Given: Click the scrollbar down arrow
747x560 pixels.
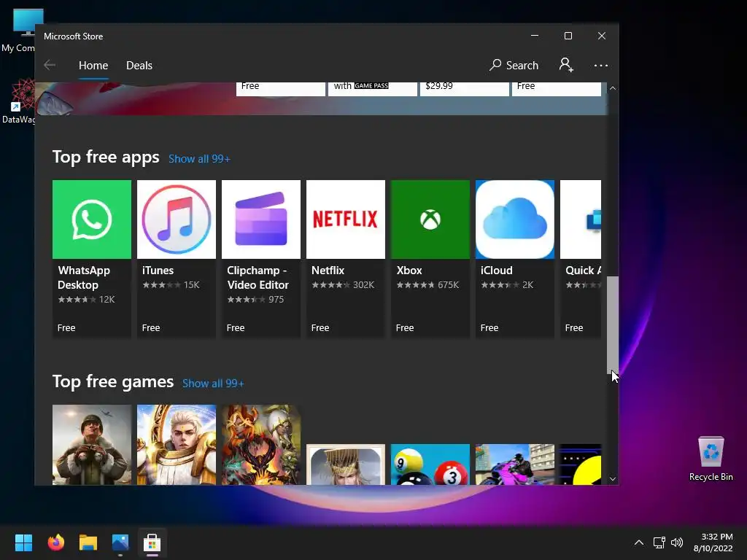Looking at the screenshot, I should pyautogui.click(x=613, y=479).
